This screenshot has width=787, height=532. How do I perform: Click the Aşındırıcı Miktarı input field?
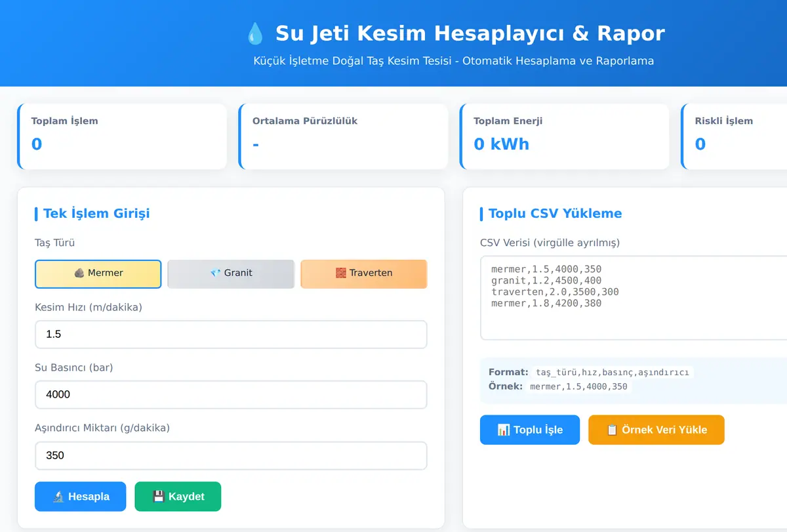231,455
